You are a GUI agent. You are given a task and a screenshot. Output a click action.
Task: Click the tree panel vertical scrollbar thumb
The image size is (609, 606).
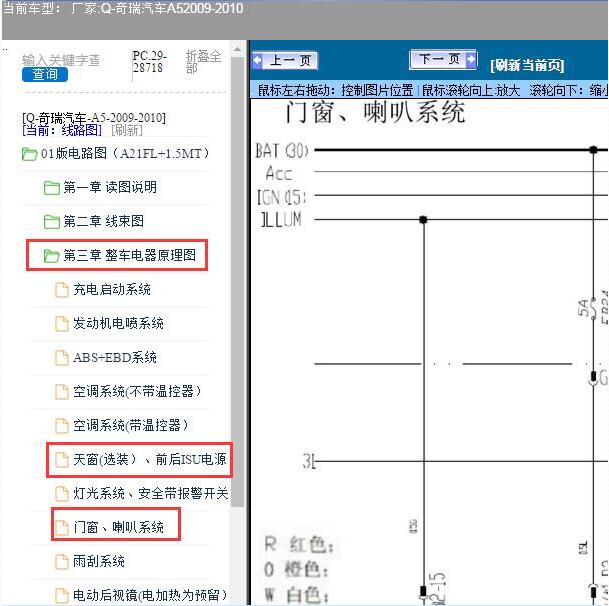point(237,282)
